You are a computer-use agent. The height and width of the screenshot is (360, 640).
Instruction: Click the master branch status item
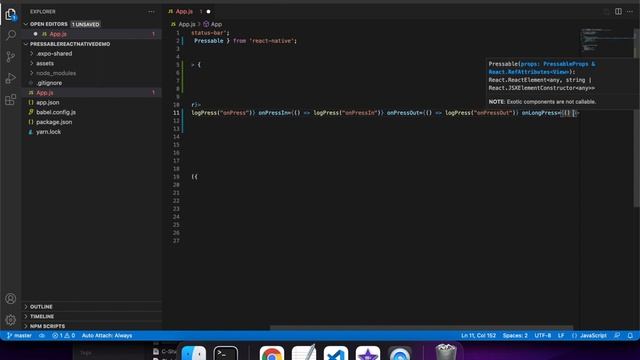pyautogui.click(x=19, y=336)
